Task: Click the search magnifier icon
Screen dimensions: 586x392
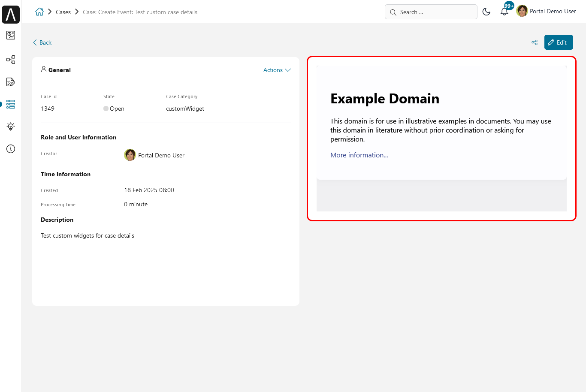Action: click(x=393, y=12)
